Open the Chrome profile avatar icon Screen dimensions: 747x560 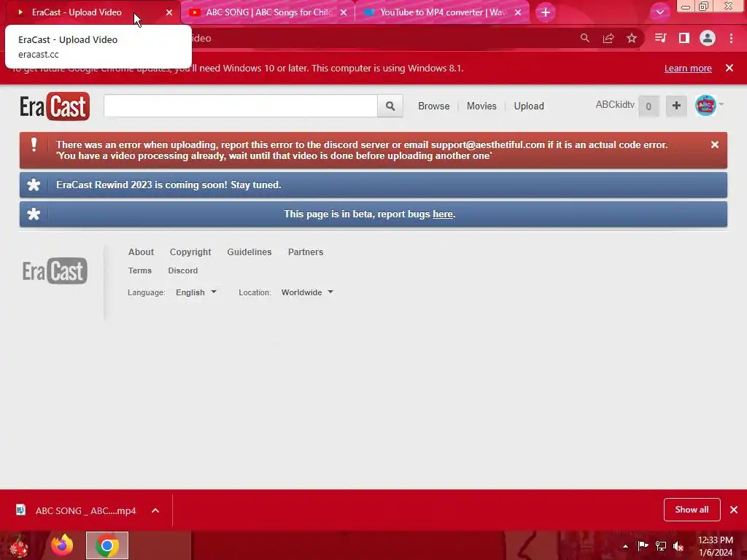(x=707, y=38)
